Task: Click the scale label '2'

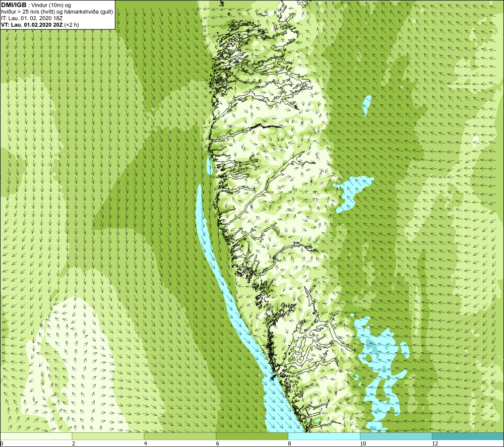Action: [x=74, y=443]
